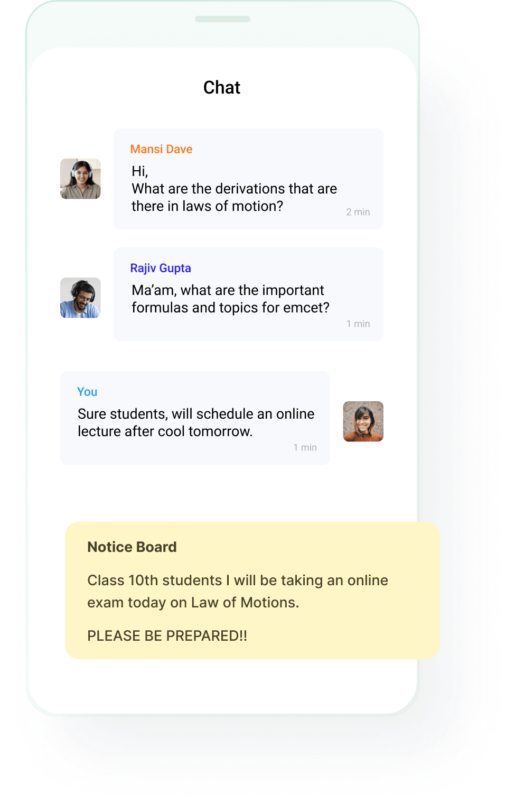Tap the 2 min timestamp
Image resolution: width=515 pixels, height=812 pixels.
(x=358, y=212)
